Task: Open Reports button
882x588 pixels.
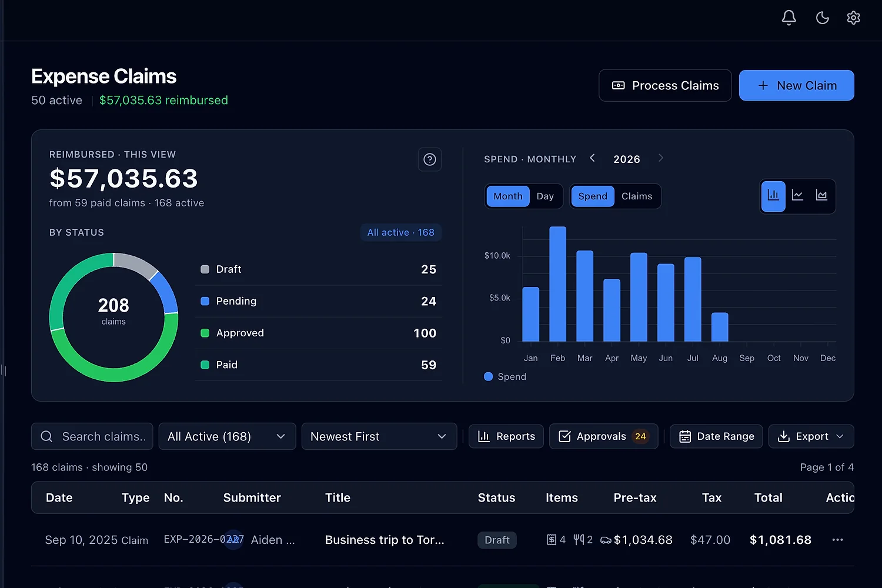Action: point(506,436)
